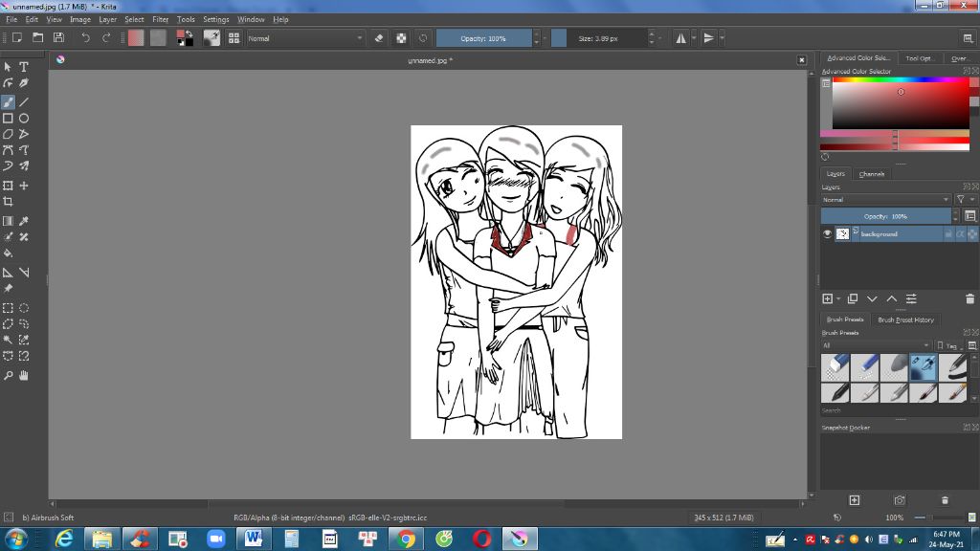Image resolution: width=980 pixels, height=551 pixels.
Task: Open the Settings menu
Action: [215, 19]
